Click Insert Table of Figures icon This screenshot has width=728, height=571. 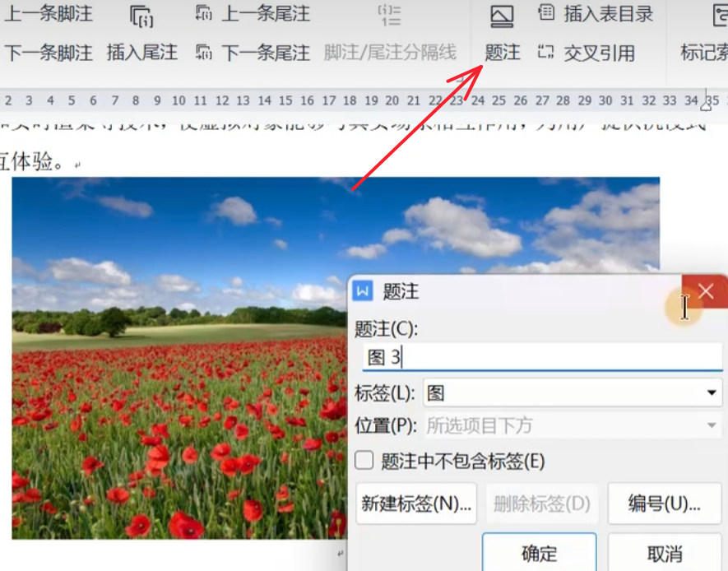546,13
